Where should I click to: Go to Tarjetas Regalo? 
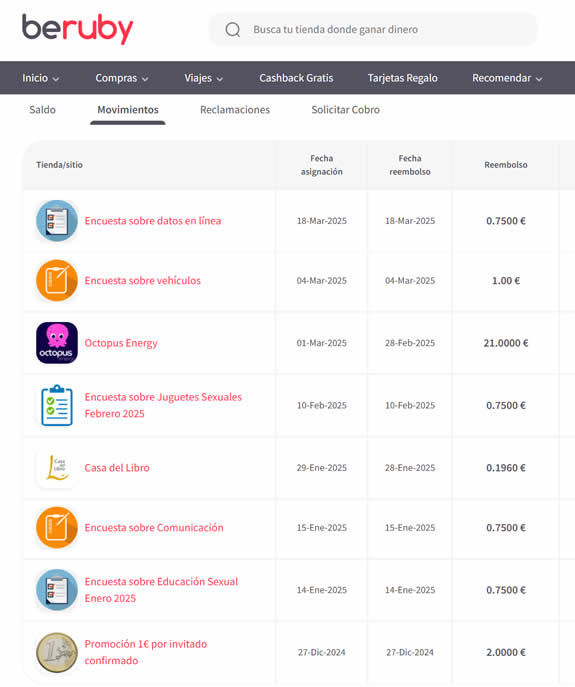pyautogui.click(x=402, y=78)
